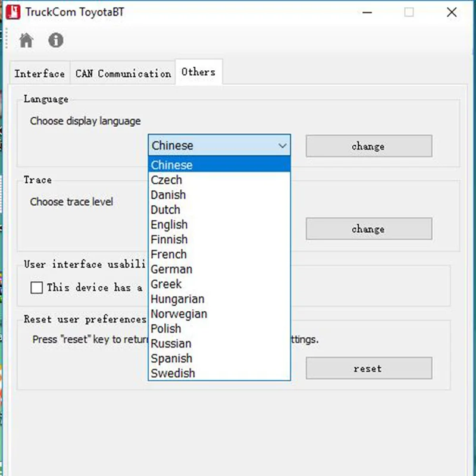Pick Danish from the language list

click(x=219, y=195)
